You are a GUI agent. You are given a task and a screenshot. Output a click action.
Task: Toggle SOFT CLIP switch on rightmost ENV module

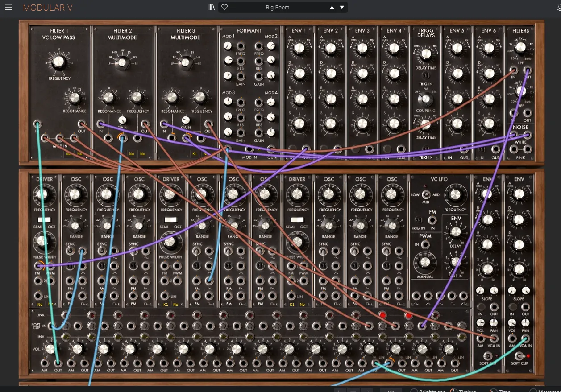pos(520,356)
